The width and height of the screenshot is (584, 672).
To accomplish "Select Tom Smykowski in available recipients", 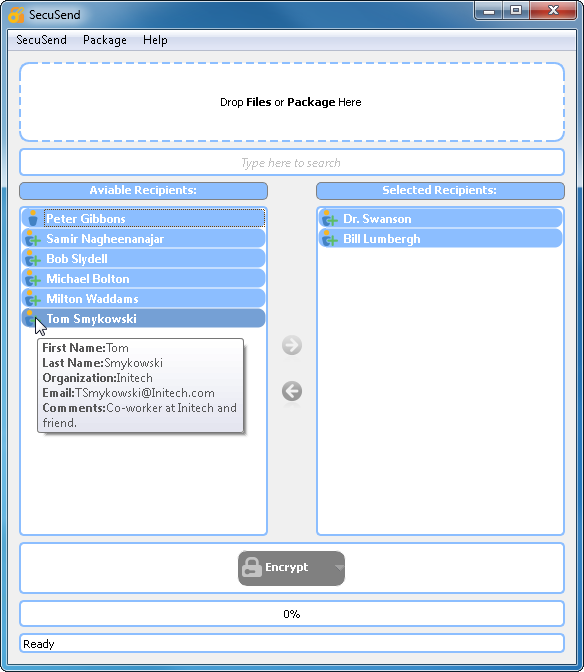I will pos(144,319).
